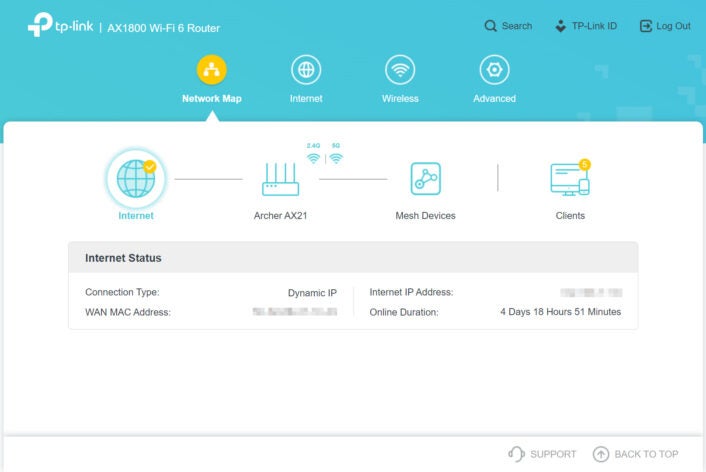Click the WAN MAC Address label

(128, 312)
